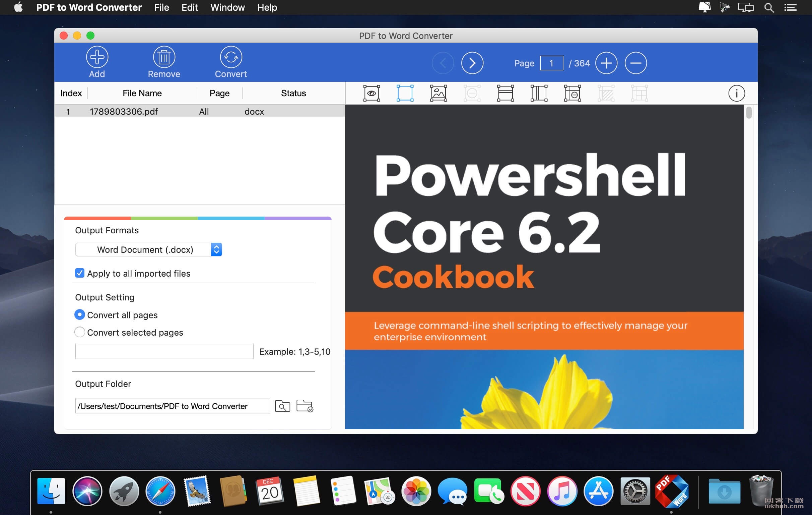Go to previous page with left arrow
Viewport: 812px width, 515px height.
[x=443, y=63]
